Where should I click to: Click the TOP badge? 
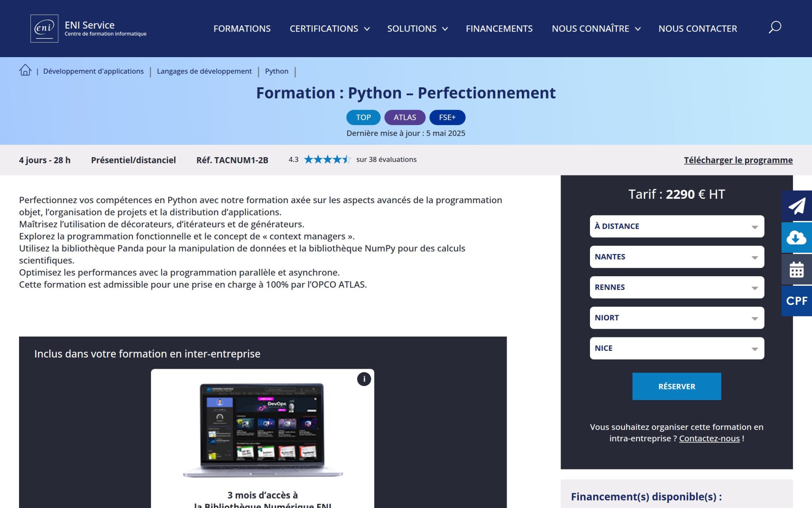(363, 117)
